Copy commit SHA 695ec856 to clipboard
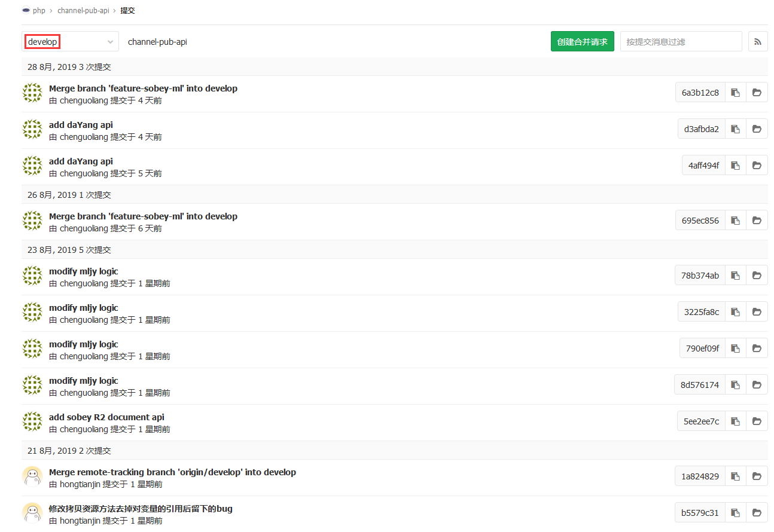 tap(736, 221)
